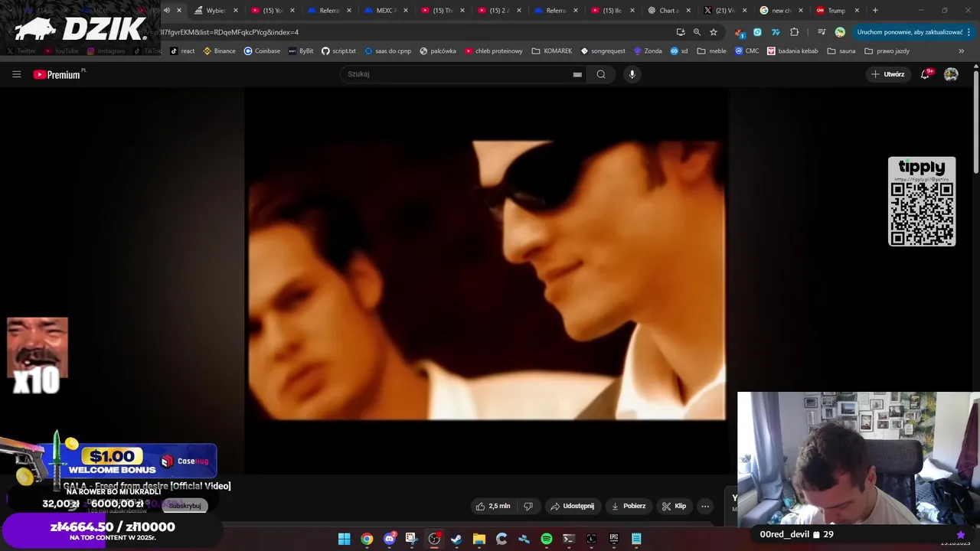Open Google Chrome from the taskbar
Screen dimensions: 980x551
pos(367,539)
